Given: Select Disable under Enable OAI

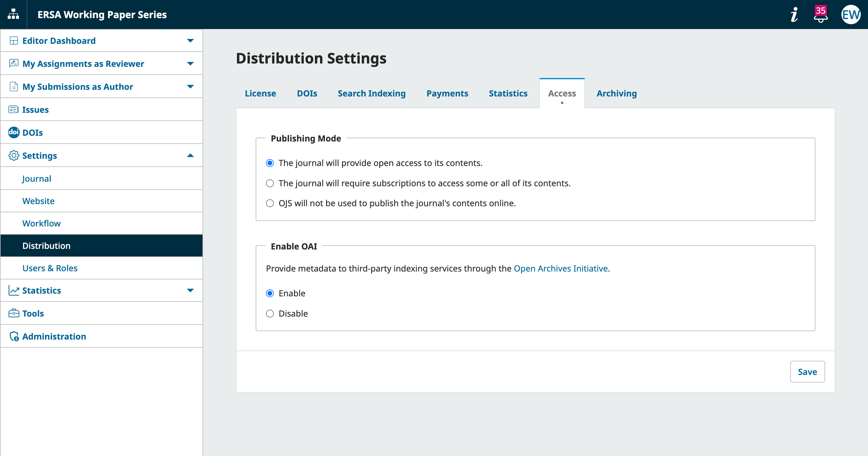Looking at the screenshot, I should pyautogui.click(x=270, y=314).
